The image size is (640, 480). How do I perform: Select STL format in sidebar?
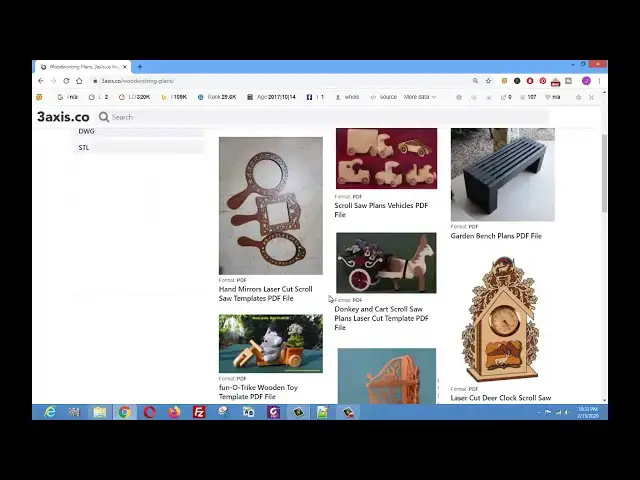(84, 148)
